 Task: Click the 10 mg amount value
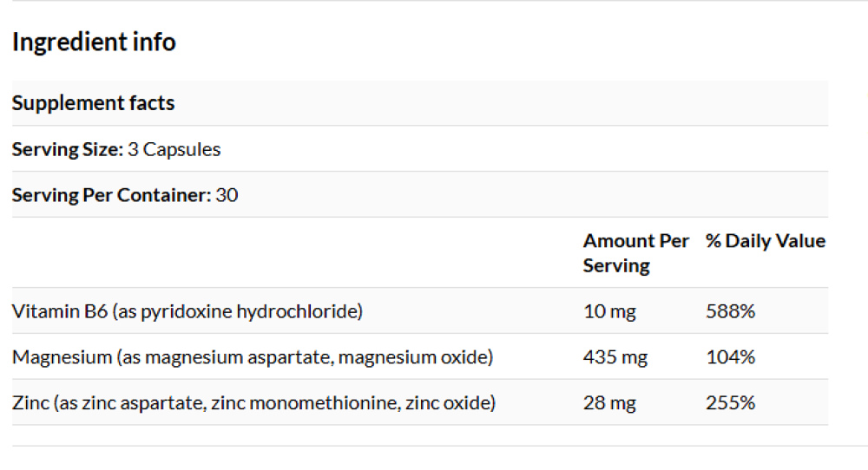(x=609, y=311)
